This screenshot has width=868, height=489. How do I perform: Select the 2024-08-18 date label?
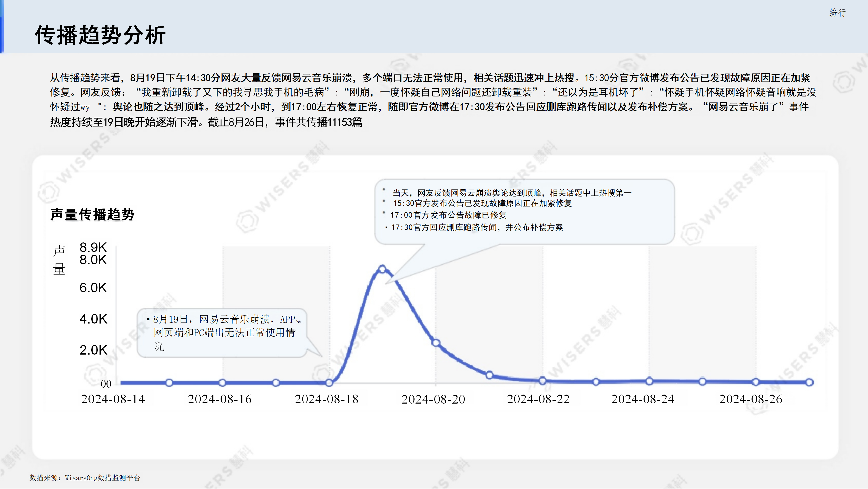click(x=327, y=399)
